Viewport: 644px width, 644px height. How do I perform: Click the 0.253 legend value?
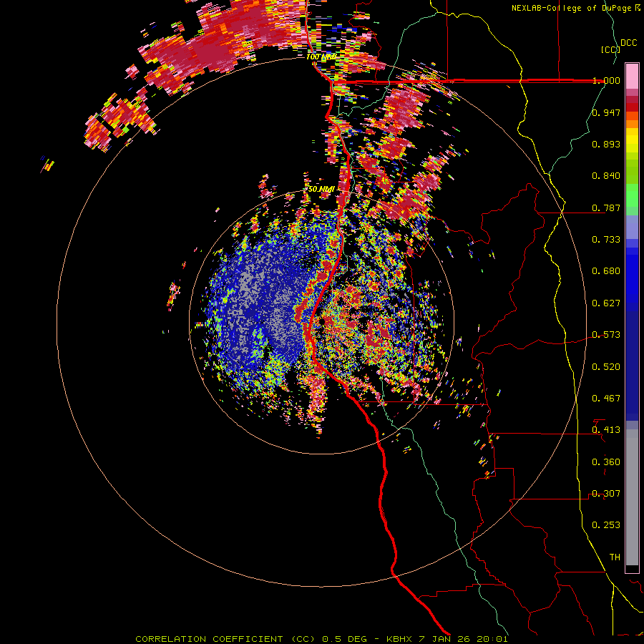606,525
